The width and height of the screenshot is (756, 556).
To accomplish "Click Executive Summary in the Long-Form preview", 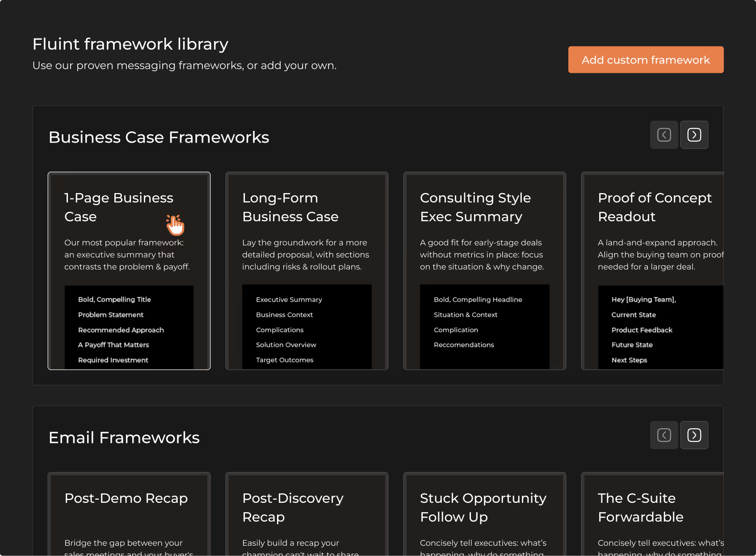I will click(x=289, y=299).
